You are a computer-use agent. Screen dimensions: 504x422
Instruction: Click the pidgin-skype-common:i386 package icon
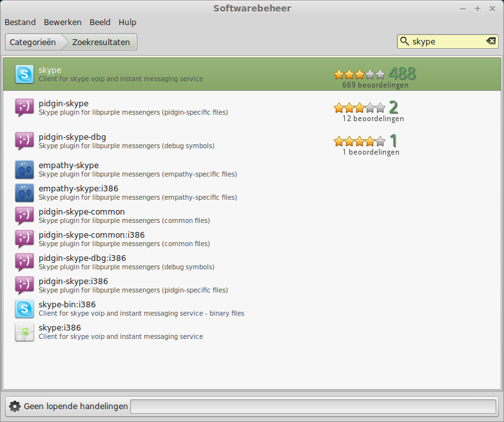tap(24, 239)
